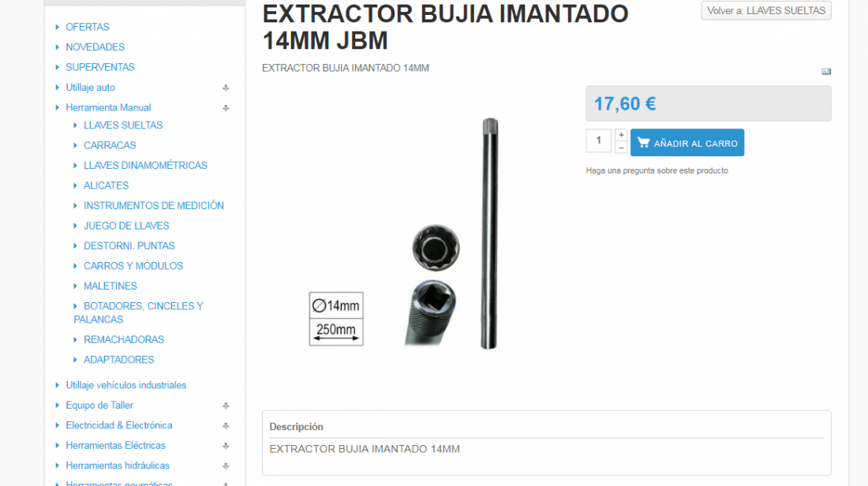
Task: Go back to Llaves Sueltas
Action: tap(766, 10)
